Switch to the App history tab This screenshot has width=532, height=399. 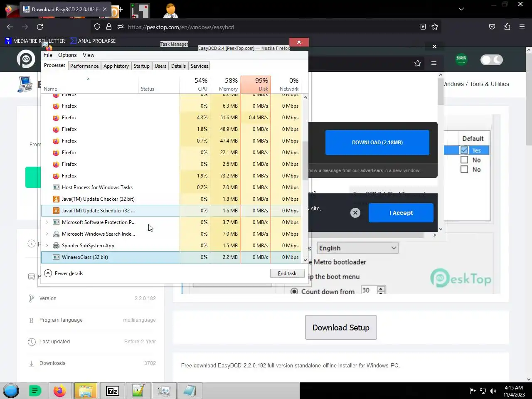pyautogui.click(x=116, y=66)
